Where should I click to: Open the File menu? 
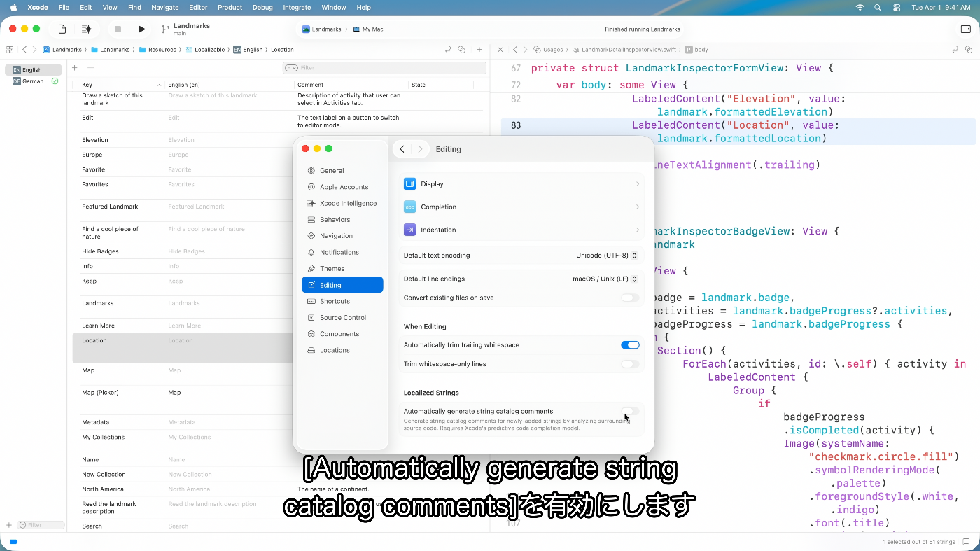coord(64,7)
